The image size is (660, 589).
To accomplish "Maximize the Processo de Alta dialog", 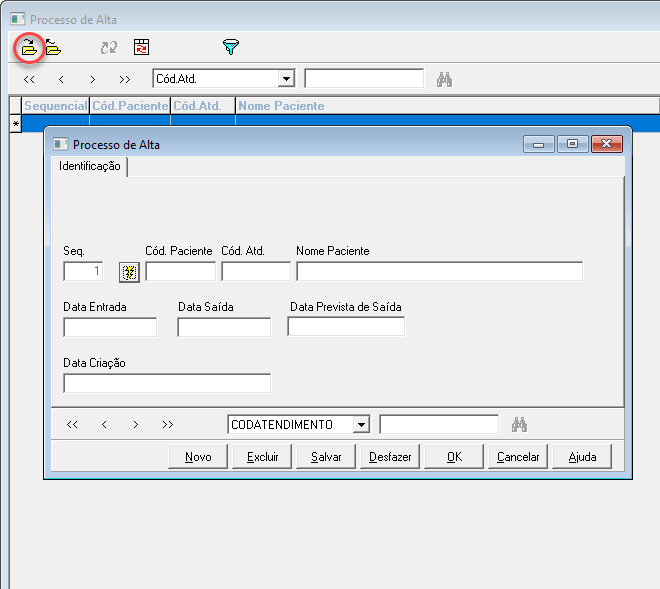I will pos(572,144).
